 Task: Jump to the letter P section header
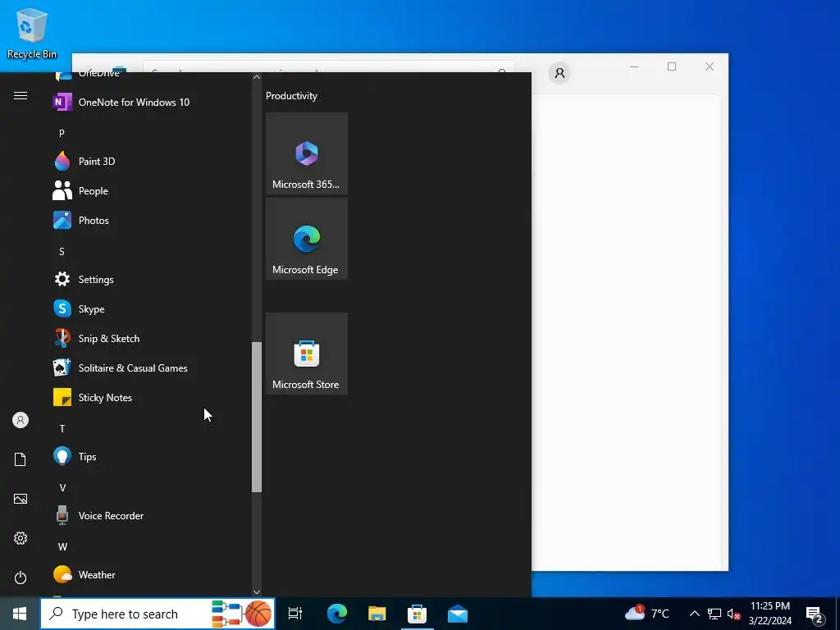62,133
